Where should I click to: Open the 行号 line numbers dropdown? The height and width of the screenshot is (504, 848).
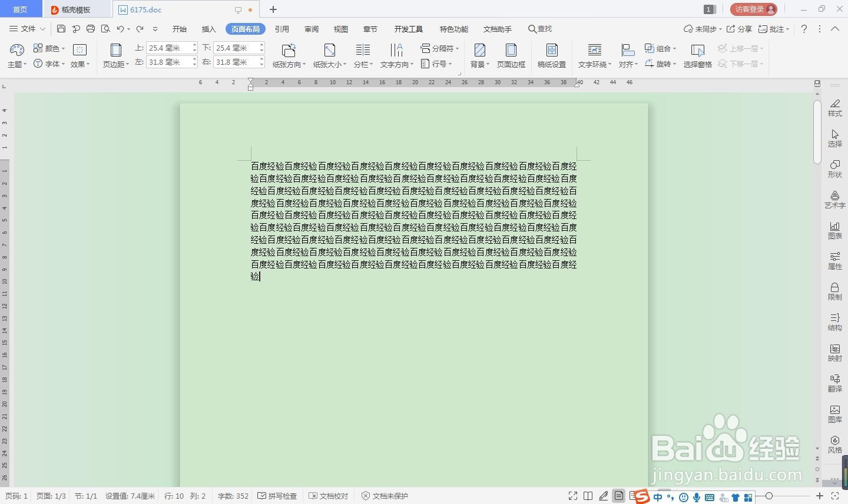(436, 64)
